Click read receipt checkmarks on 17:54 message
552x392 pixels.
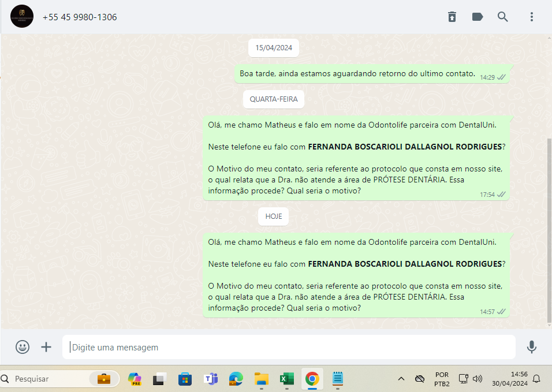tap(501, 195)
